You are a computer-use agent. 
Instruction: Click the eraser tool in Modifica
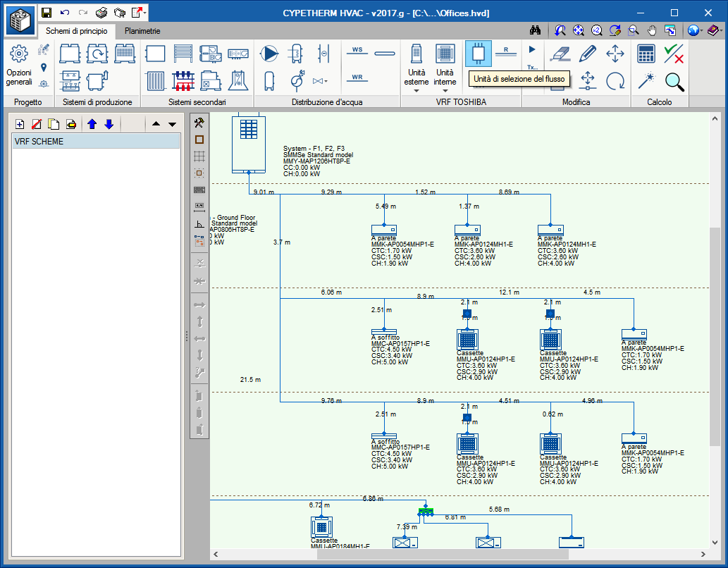[560, 54]
